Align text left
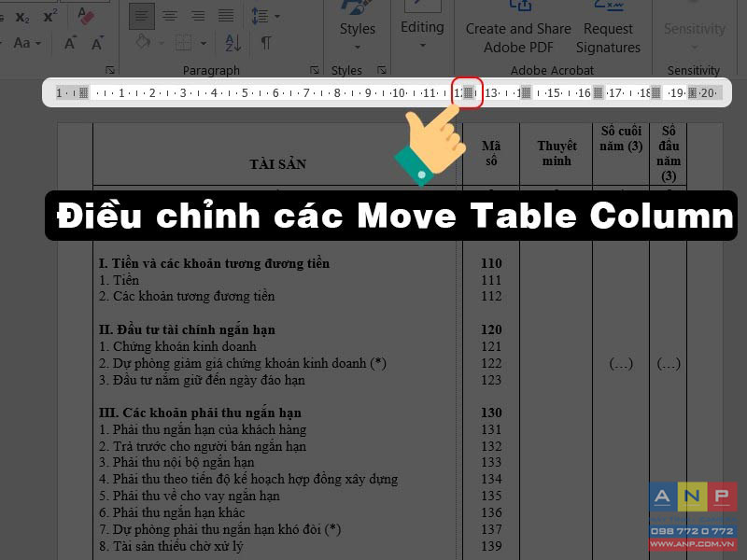Screen dimensions: 747x560 tap(142, 16)
